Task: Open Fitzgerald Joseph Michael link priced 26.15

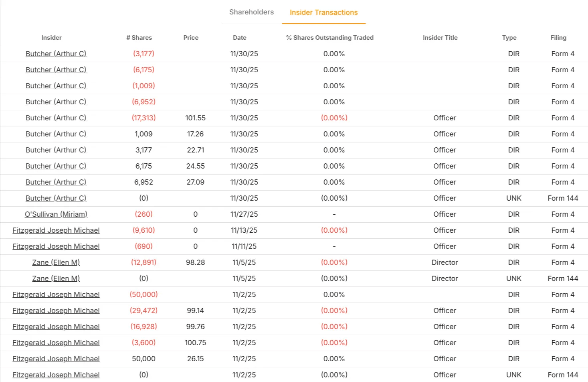Action: [56, 359]
